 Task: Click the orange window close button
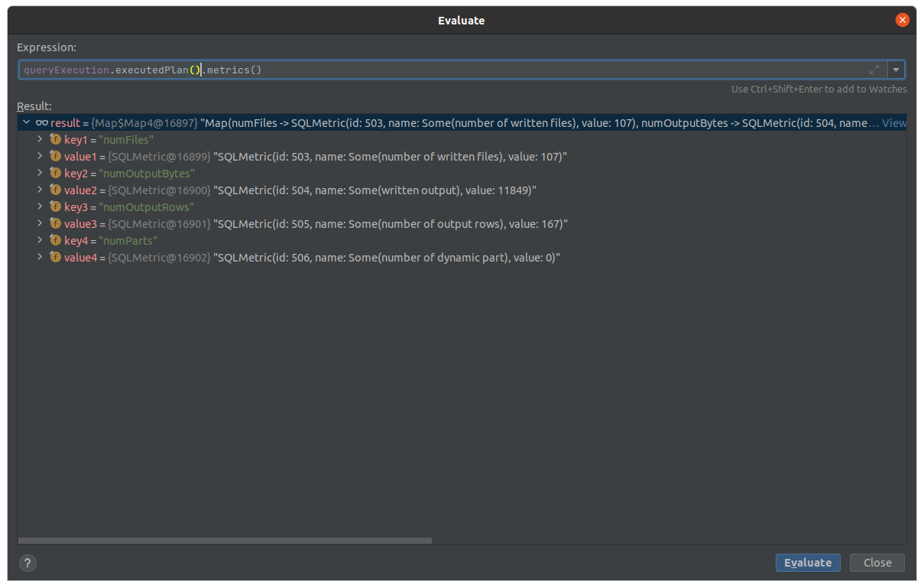(x=903, y=20)
